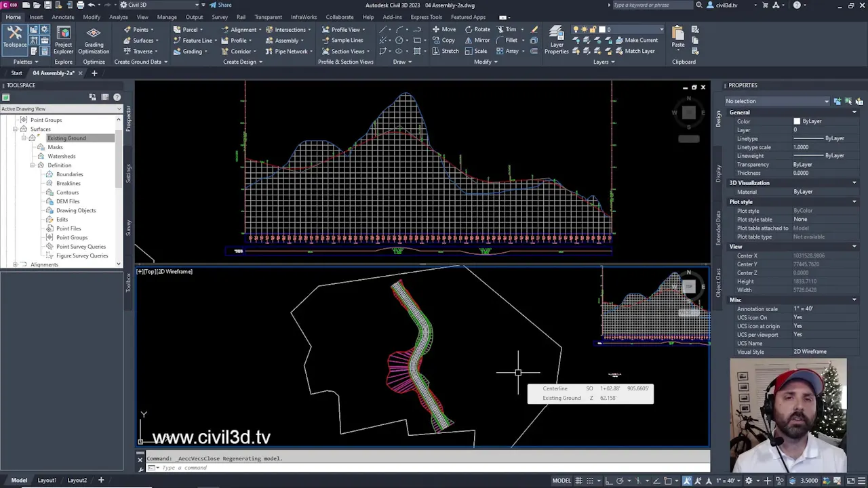
Task: Open the layer selector combo box
Action: click(618, 29)
